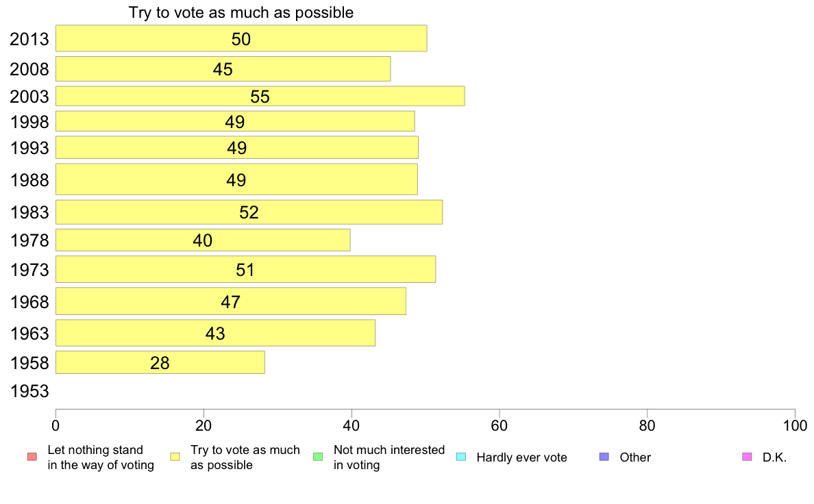The height and width of the screenshot is (504, 814).
Task: Select the 1973 bar showing 51
Action: pos(245,269)
